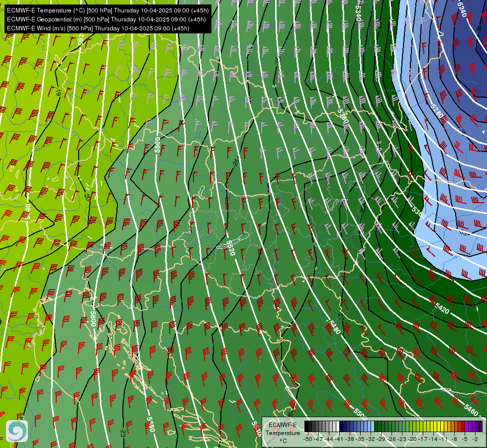Click the -27 isotherm label
This screenshot has width=487, height=448.
click(341, 317)
